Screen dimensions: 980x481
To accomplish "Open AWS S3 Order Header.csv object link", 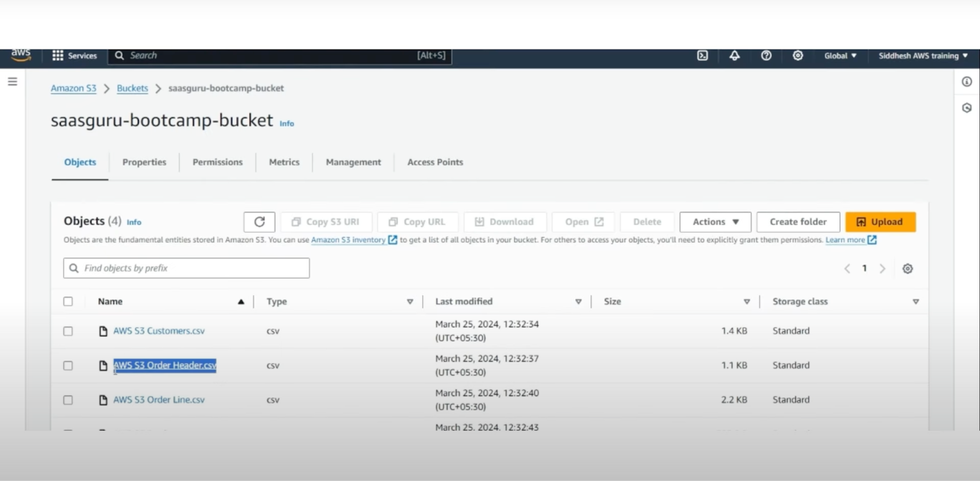I will click(x=165, y=365).
